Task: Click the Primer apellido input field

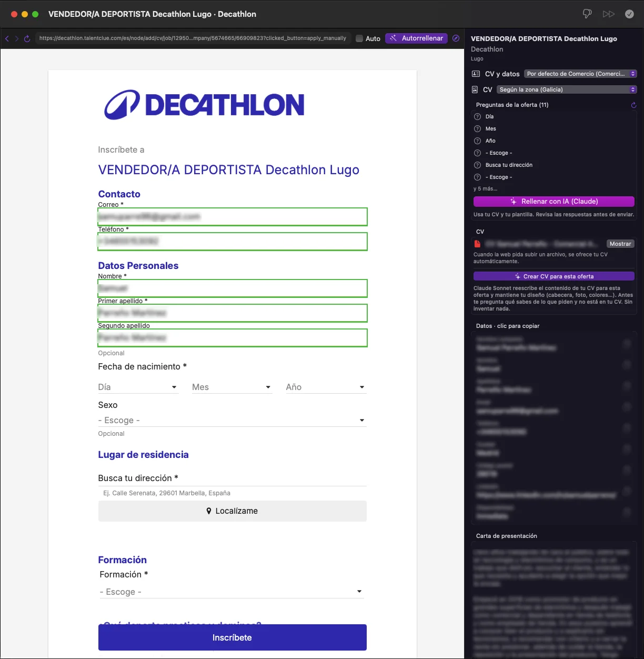Action: [x=232, y=313]
